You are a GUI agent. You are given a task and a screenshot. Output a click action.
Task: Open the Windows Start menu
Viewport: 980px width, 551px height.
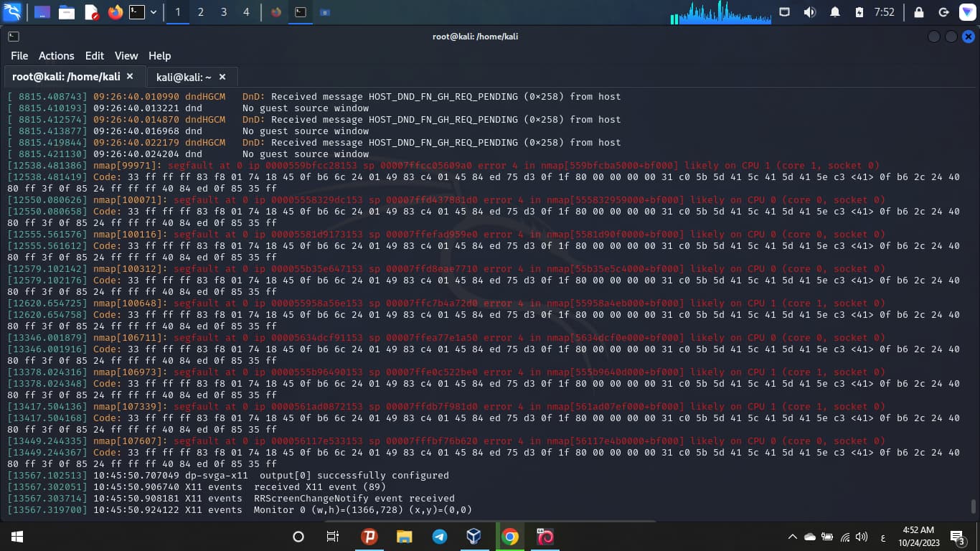tap(17, 537)
